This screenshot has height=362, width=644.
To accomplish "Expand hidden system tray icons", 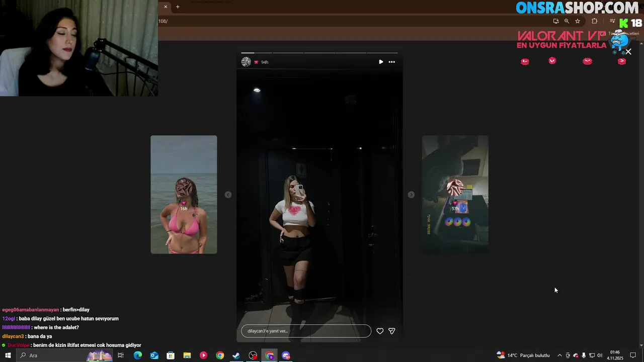I will [559, 355].
